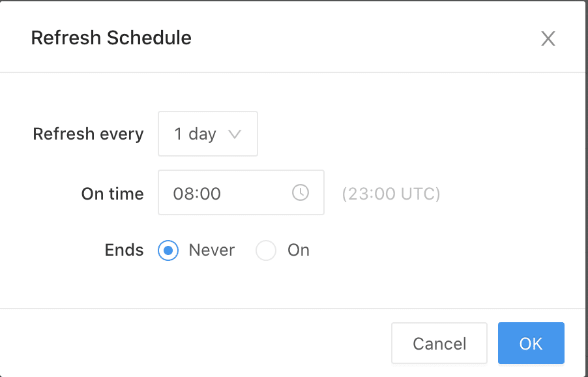Open the Refresh every interval dropdown
Screen dimensions: 588x377
pyautogui.click(x=207, y=134)
